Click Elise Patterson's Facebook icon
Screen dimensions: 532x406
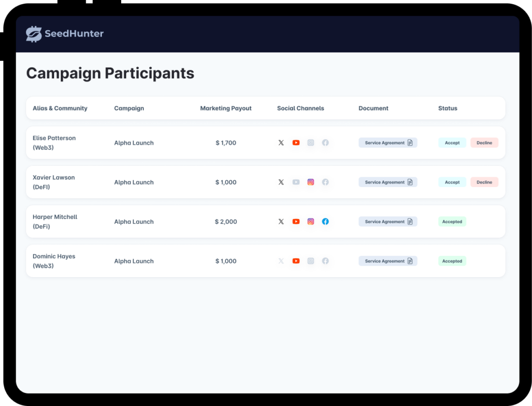click(325, 142)
